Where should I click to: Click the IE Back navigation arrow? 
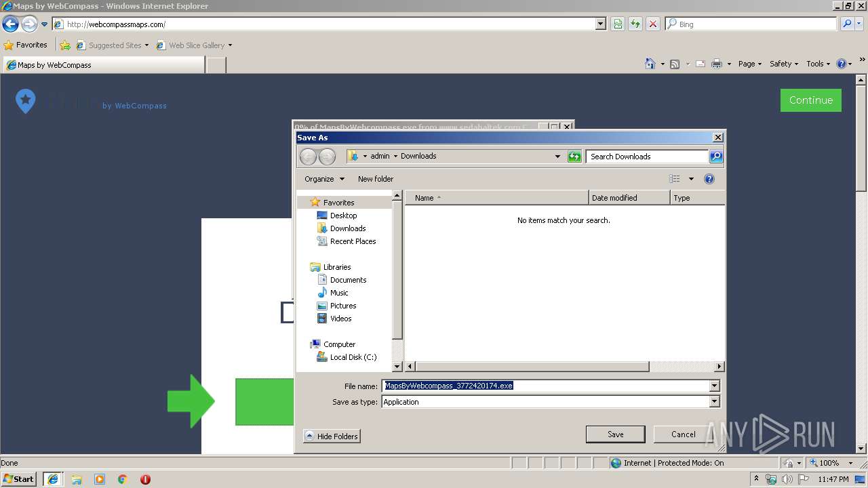click(x=10, y=24)
